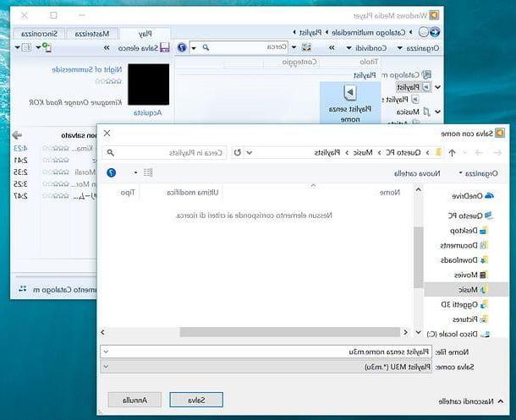
Task: Open the view layout dropdown arrow in save dialog
Action: tap(135, 172)
